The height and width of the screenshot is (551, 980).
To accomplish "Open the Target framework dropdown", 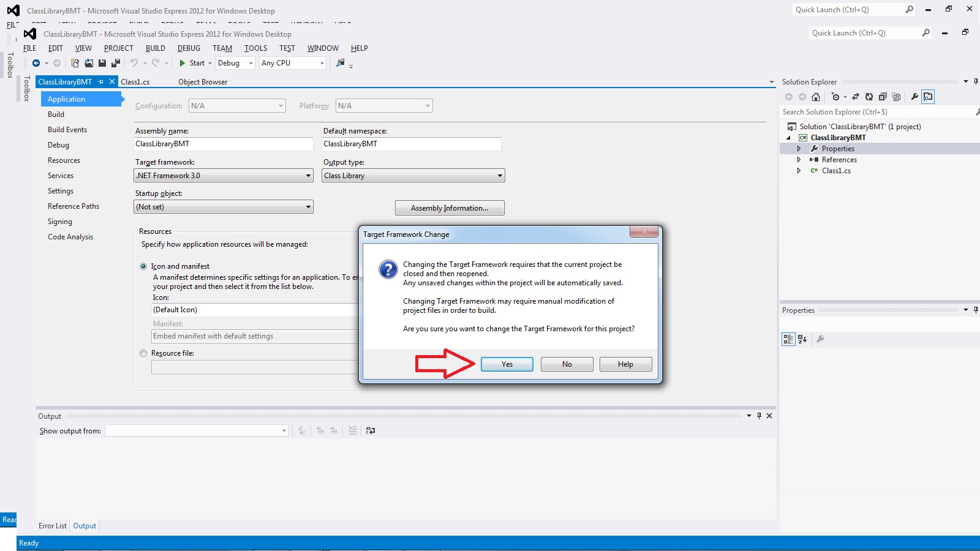I will coord(224,176).
